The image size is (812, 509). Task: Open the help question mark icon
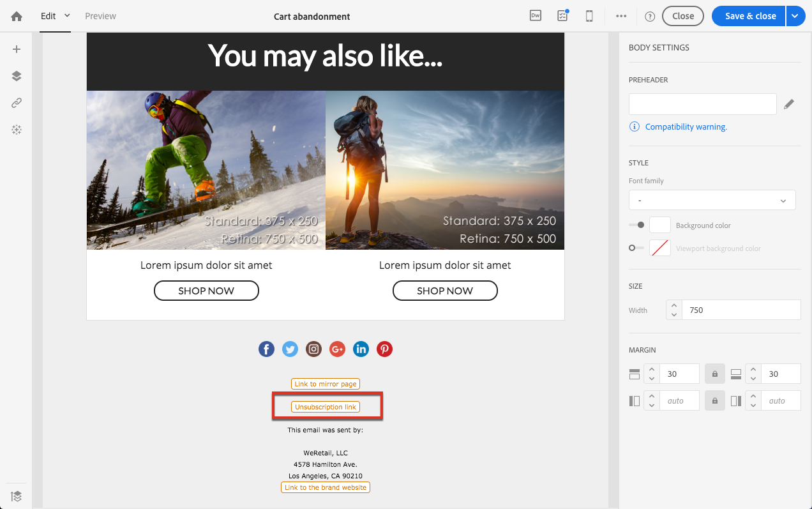(x=650, y=17)
